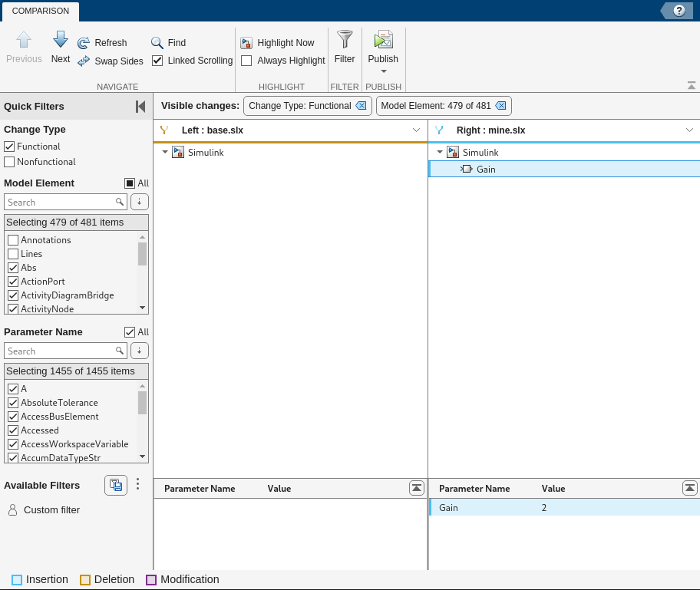
Task: Click Model Element list scroll down arrow
Action: tap(143, 308)
